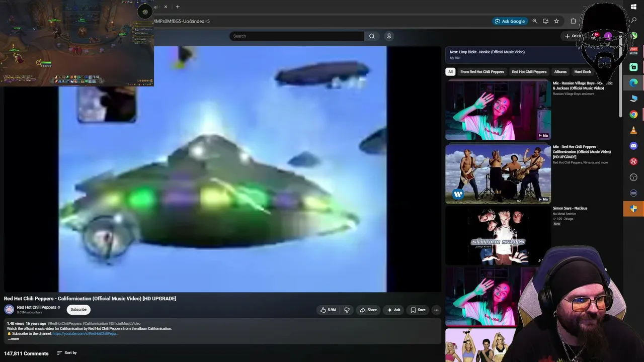
Task: Open the Simon Says - Nucleus thumbnail
Action: click(498, 235)
